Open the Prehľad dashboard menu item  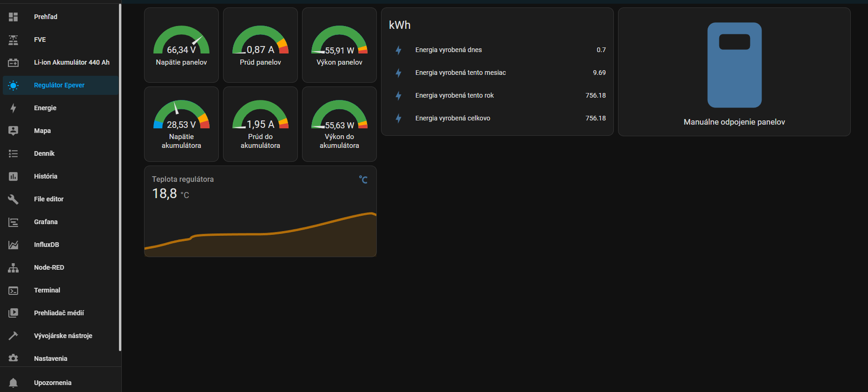(x=46, y=17)
